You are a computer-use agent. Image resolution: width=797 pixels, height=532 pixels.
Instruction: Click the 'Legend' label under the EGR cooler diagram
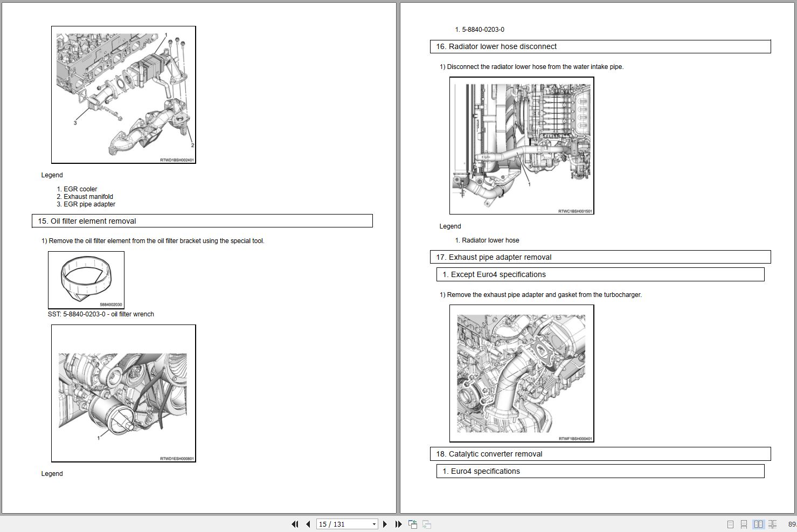52,175
